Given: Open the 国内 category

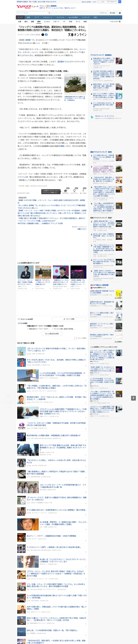Looking at the screenshot, I should point(26,21).
